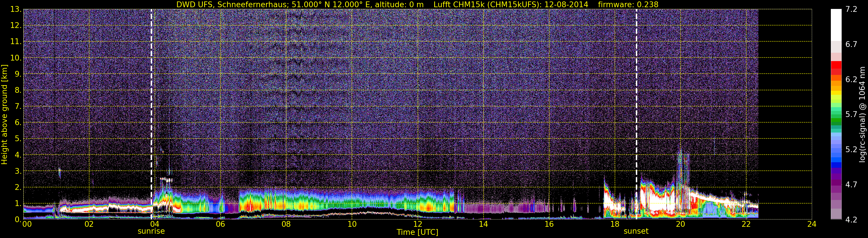Click colorbar tick value 5.7
The width and height of the screenshot is (868, 238).
point(851,115)
